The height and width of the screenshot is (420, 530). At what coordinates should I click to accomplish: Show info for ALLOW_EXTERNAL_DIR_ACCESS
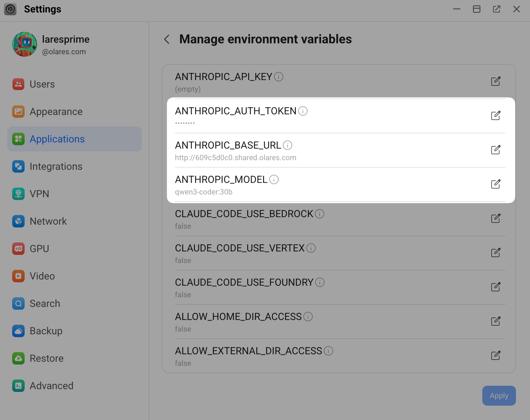[x=329, y=351]
